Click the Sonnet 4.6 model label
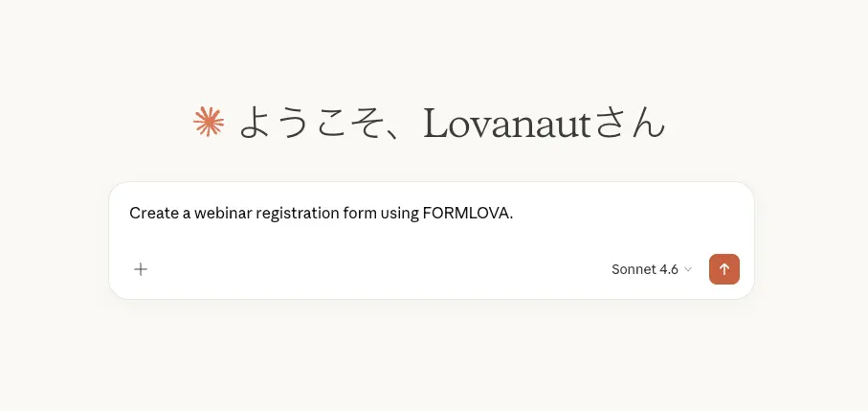The height and width of the screenshot is (411, 868). click(644, 269)
